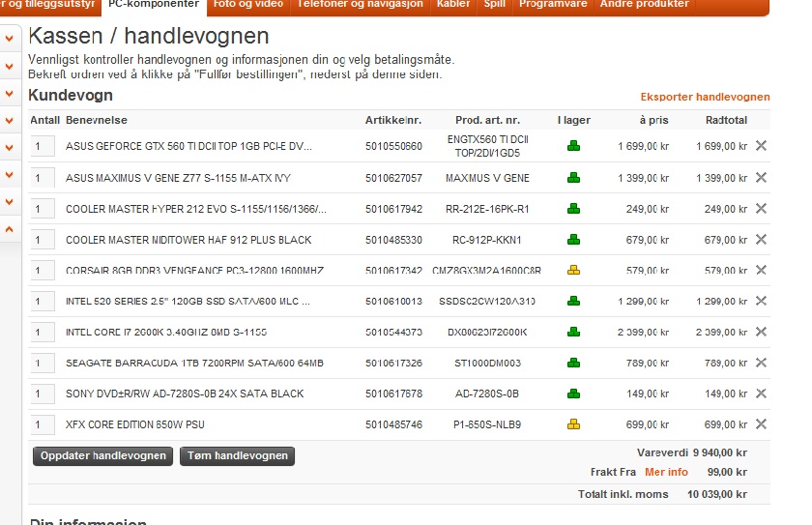The height and width of the screenshot is (525, 812).
Task: Remove Cooler Master Hyper 212 EVO row
Action: point(761,208)
